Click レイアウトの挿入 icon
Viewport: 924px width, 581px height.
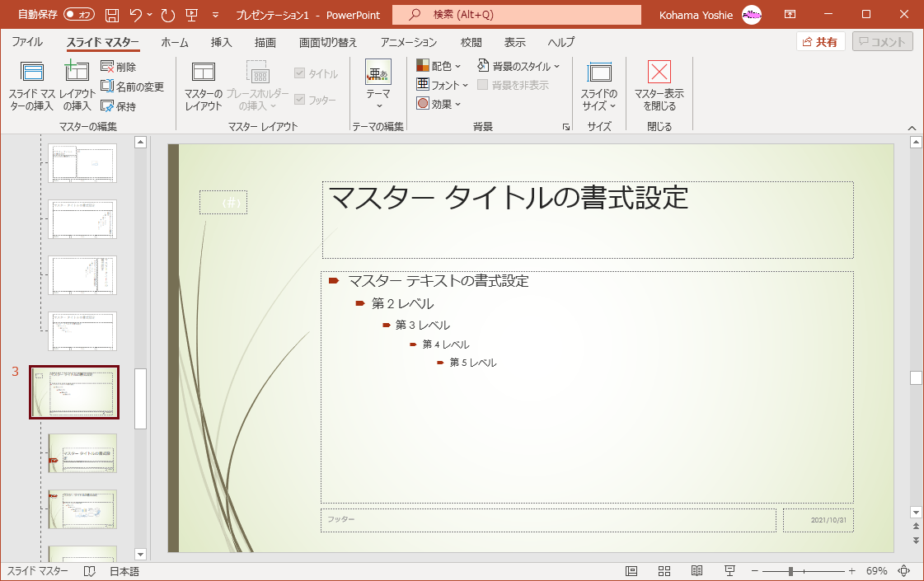pos(77,73)
